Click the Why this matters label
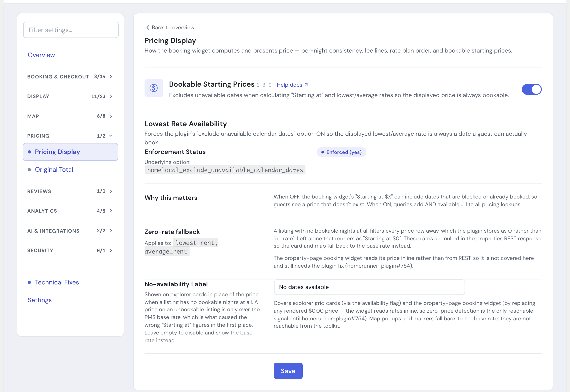Image resolution: width=570 pixels, height=392 pixels. pos(171,198)
